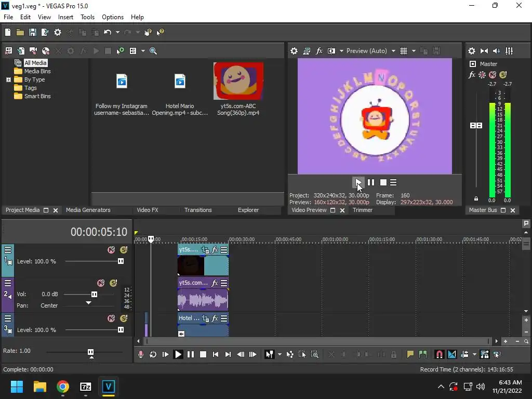Image resolution: width=532 pixels, height=399 pixels.
Task: Click the Open project folder icon
Action: click(x=20, y=32)
